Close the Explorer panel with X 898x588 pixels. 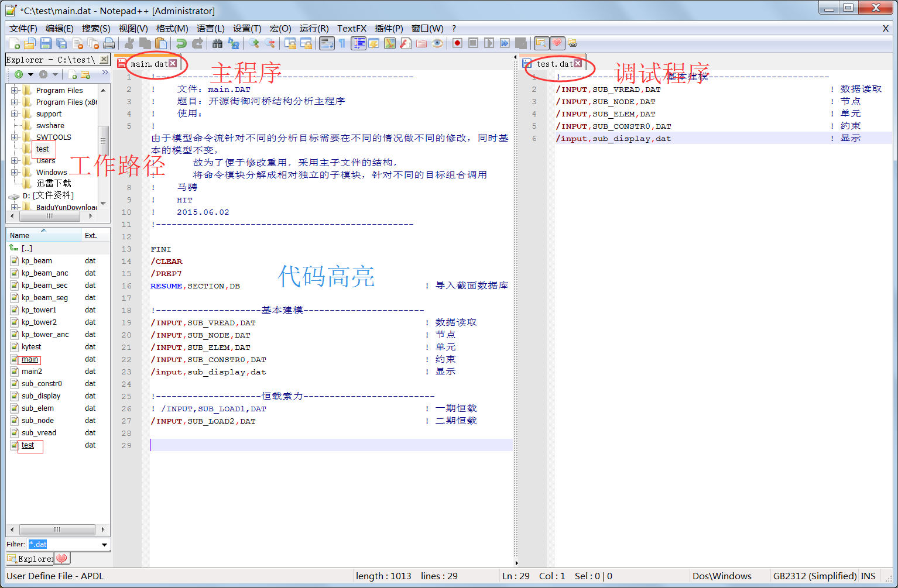point(104,60)
